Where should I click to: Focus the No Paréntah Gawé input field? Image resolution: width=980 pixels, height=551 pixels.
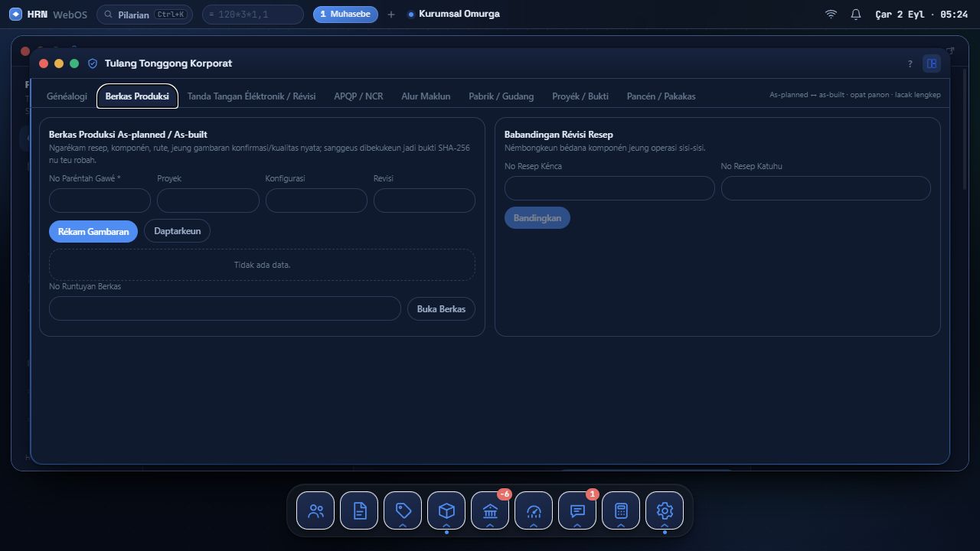[x=100, y=201]
